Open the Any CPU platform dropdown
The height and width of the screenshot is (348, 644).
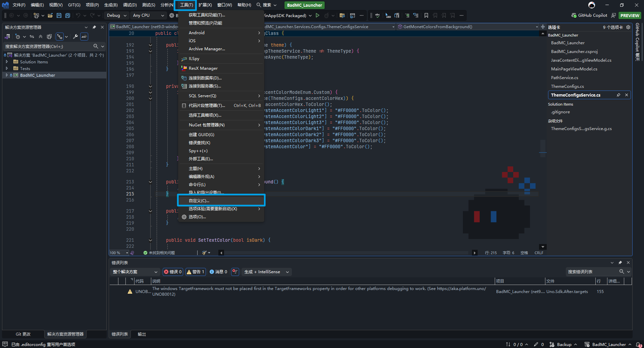pos(148,15)
